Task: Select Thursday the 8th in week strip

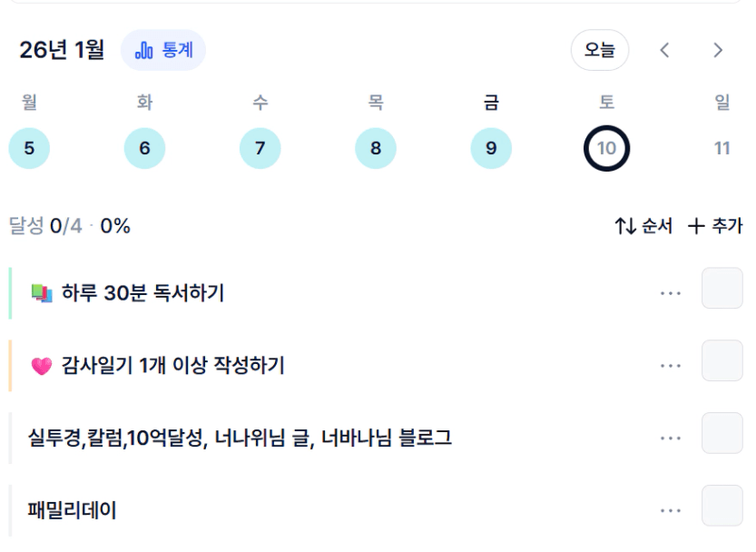Action: pyautogui.click(x=376, y=149)
